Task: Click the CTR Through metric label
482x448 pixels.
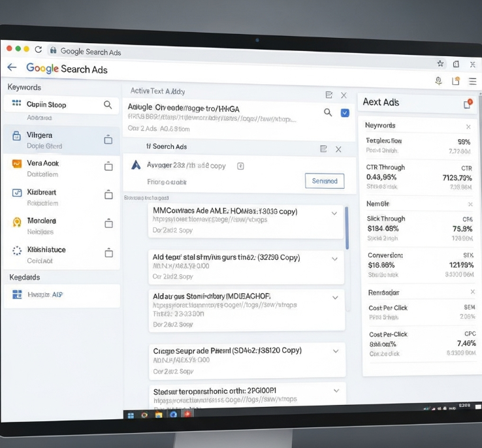Action: coord(385,167)
